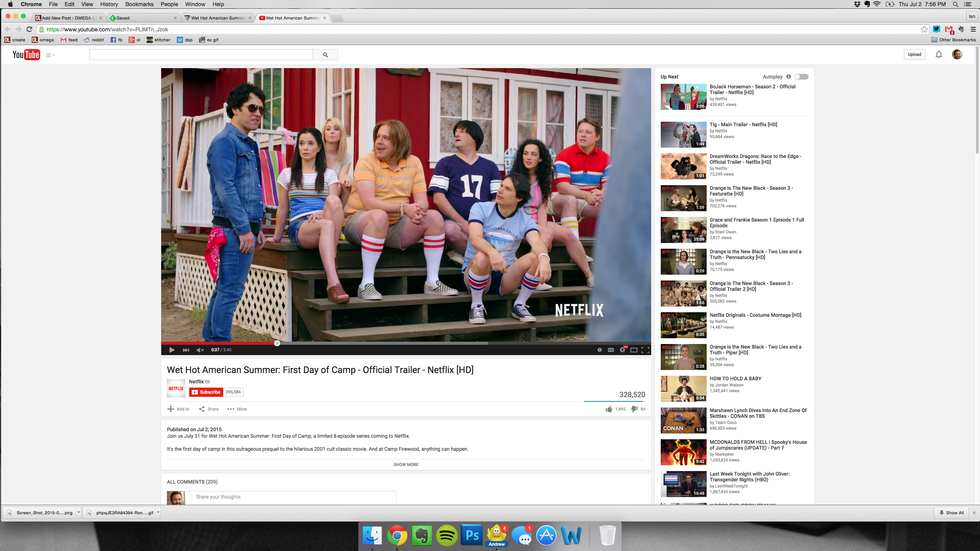Image resolution: width=980 pixels, height=551 pixels.
Task: Open Spotify from the Dock
Action: (447, 535)
